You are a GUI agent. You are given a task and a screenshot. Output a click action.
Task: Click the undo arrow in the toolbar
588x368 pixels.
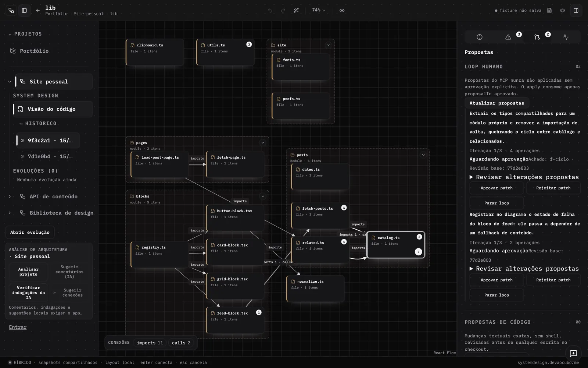pos(270,10)
